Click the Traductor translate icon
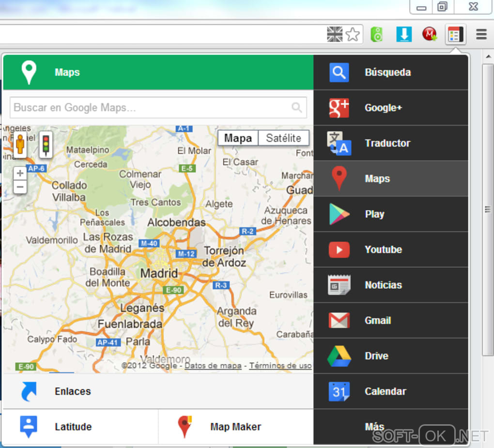 339,143
